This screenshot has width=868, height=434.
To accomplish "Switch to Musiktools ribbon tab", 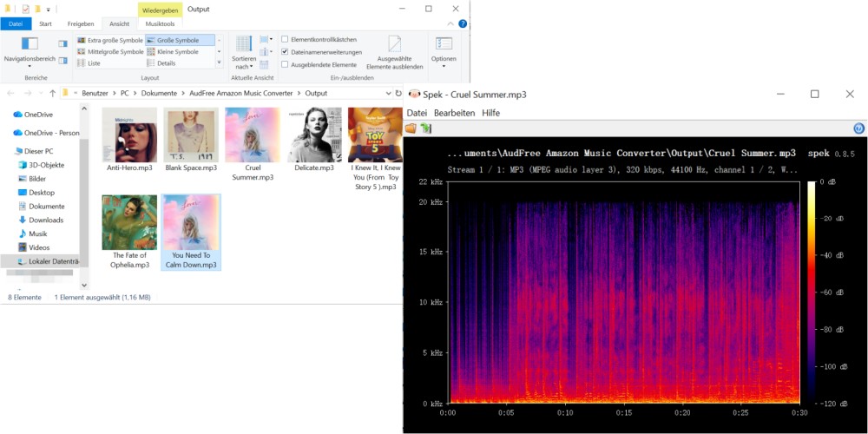I will (160, 23).
